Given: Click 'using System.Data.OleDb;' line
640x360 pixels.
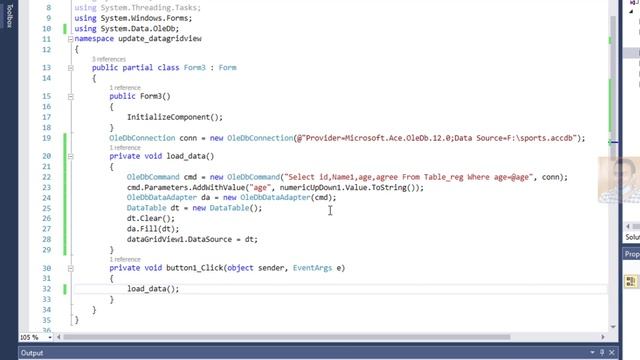Looking at the screenshot, I should pos(127,29).
